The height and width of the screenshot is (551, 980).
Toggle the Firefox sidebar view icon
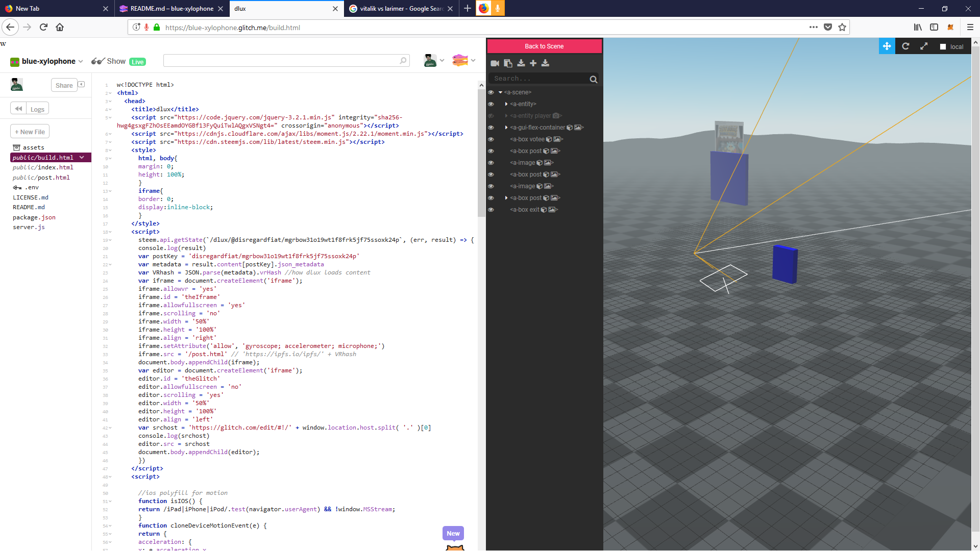pos(934,27)
